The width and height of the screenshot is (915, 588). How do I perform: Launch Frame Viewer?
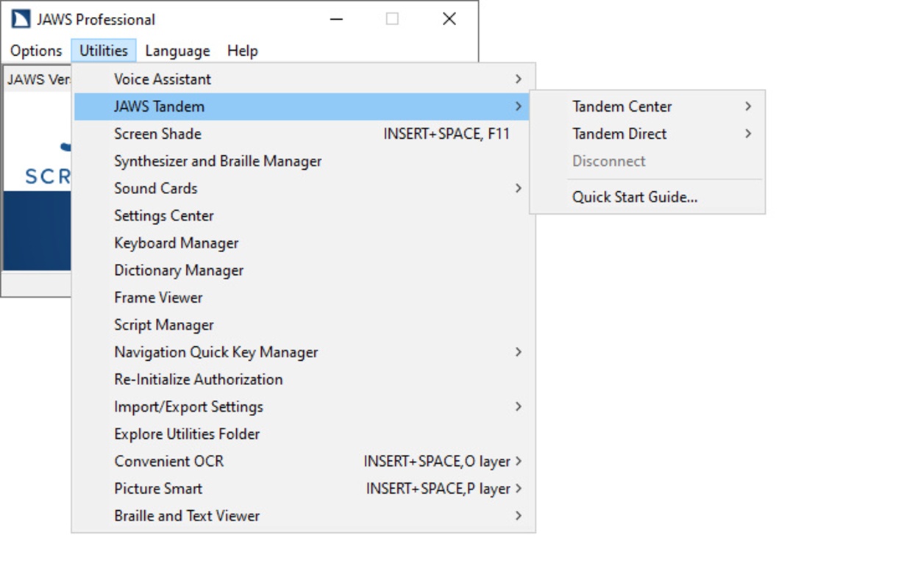158,298
